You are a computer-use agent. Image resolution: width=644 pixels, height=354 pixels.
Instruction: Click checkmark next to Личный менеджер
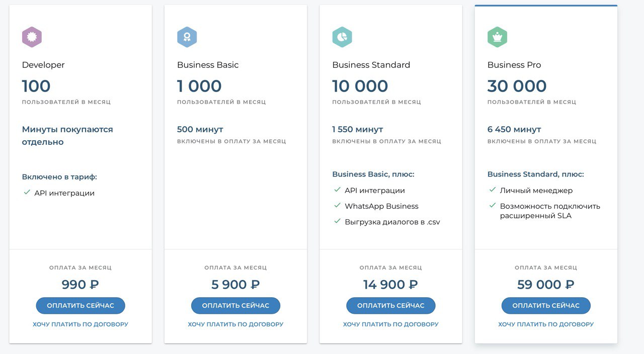tap(493, 190)
